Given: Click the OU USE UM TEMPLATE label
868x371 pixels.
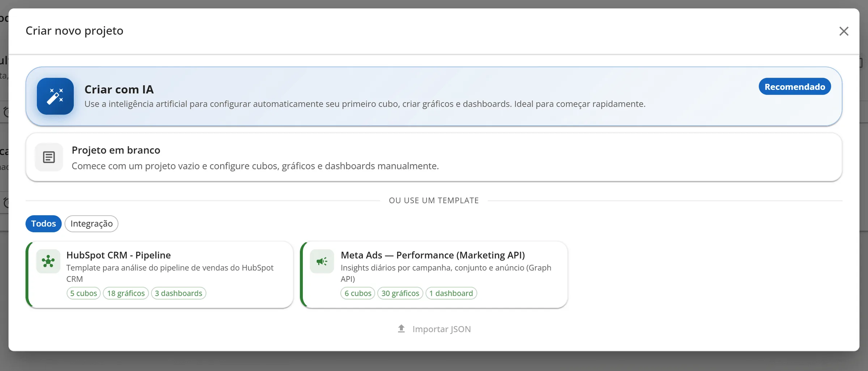Looking at the screenshot, I should point(434,200).
